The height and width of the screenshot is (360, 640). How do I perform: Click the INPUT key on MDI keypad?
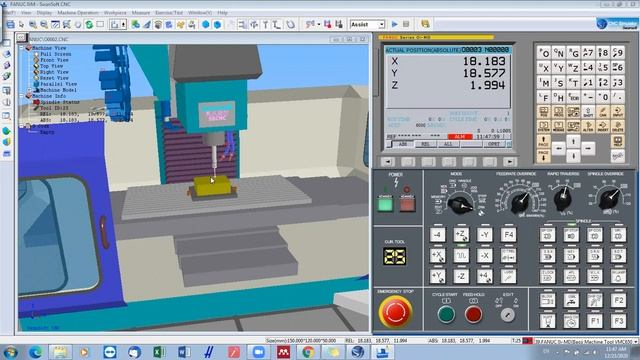tap(618, 112)
